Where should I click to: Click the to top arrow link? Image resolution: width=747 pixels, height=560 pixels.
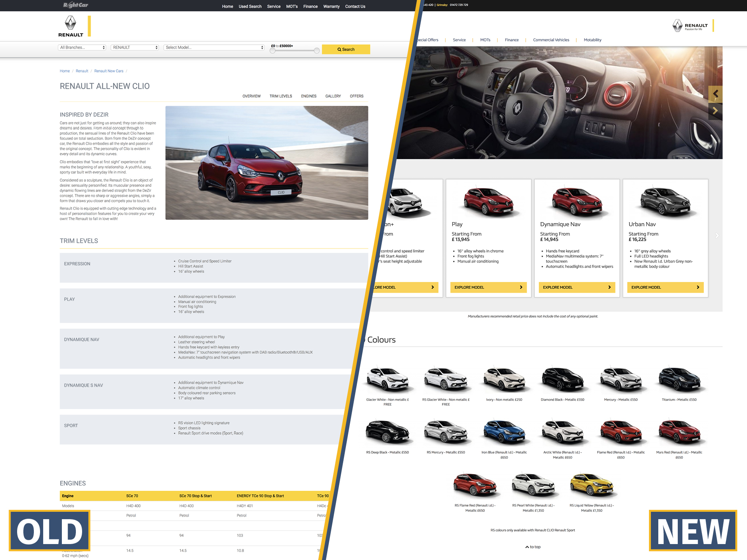(533, 547)
